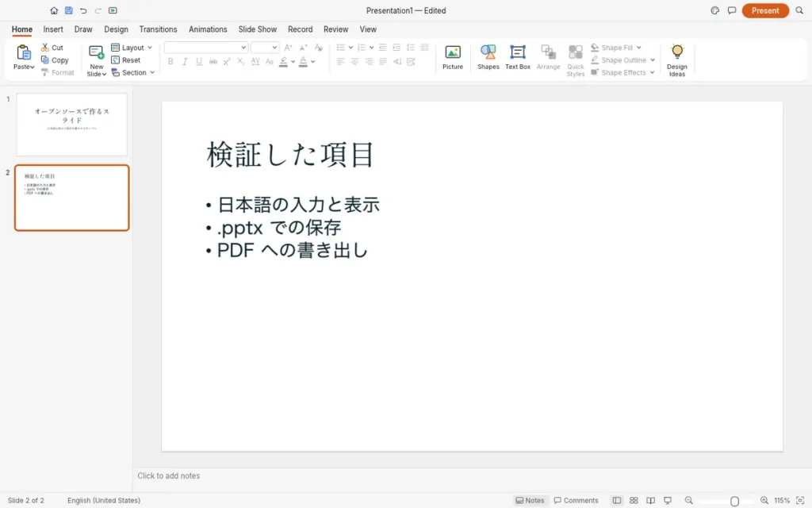The width and height of the screenshot is (812, 508).
Task: Increase font size
Action: pyautogui.click(x=289, y=48)
